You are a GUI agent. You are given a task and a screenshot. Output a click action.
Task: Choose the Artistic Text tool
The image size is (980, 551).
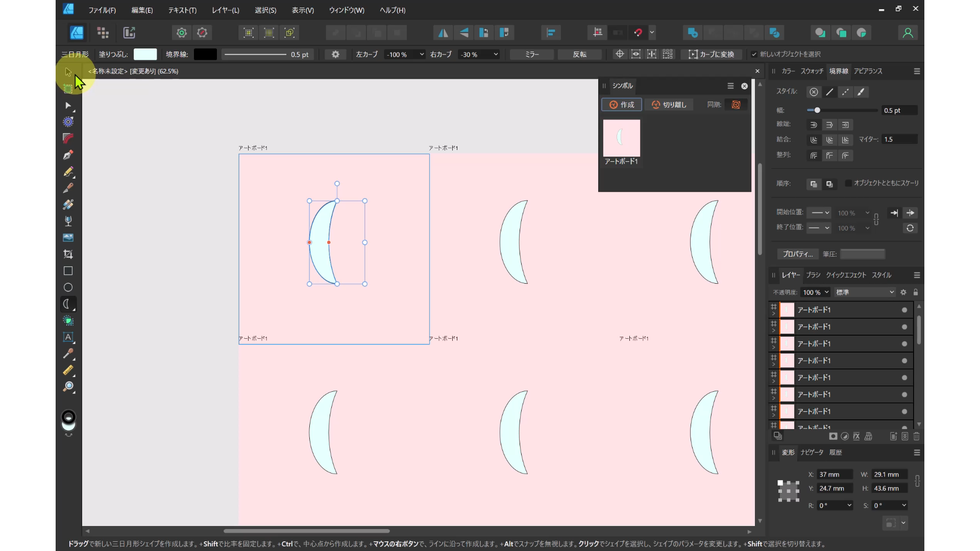[68, 337]
